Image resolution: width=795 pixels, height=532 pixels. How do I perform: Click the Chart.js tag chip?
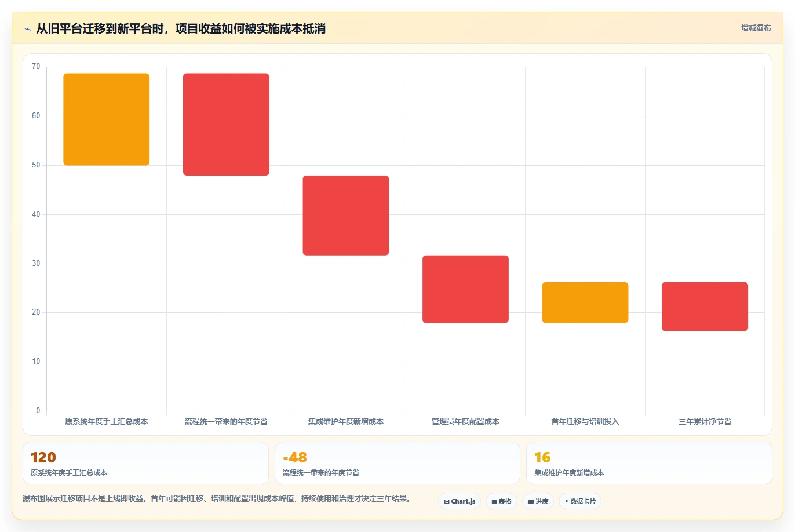(x=460, y=501)
